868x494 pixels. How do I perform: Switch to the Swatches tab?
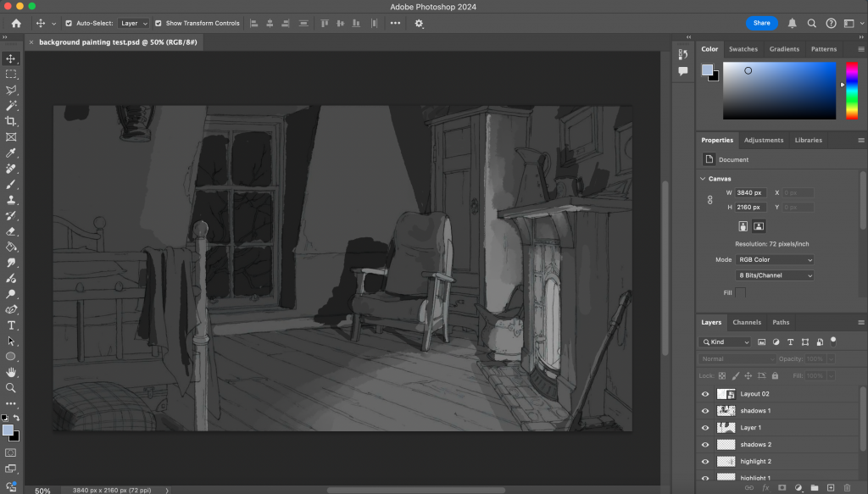743,49
